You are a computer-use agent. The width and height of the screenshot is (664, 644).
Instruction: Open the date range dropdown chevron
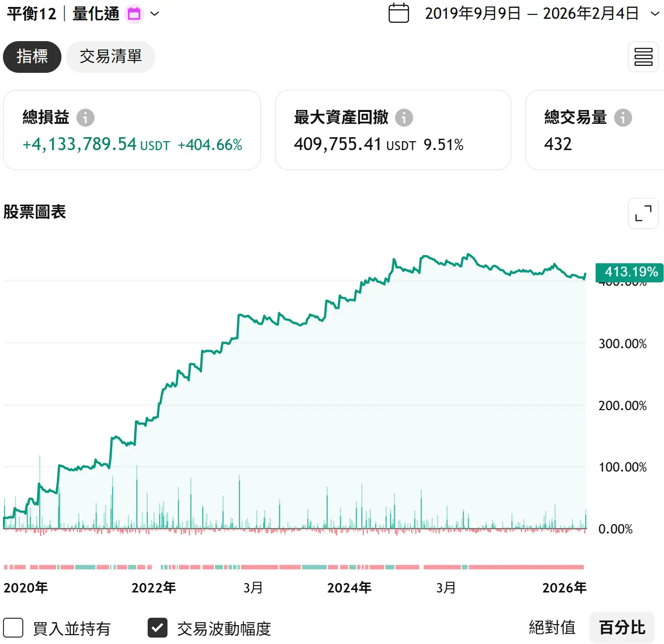pos(655,14)
